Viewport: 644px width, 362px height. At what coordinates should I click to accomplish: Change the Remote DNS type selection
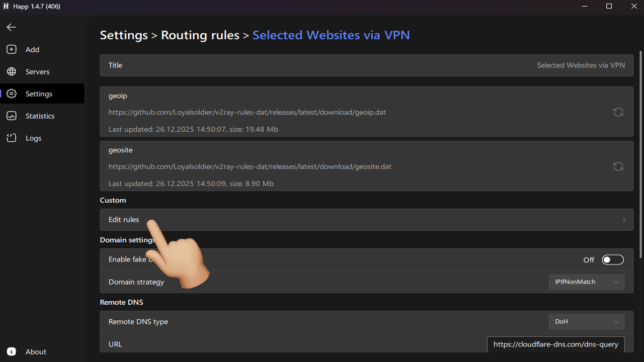pos(586,321)
